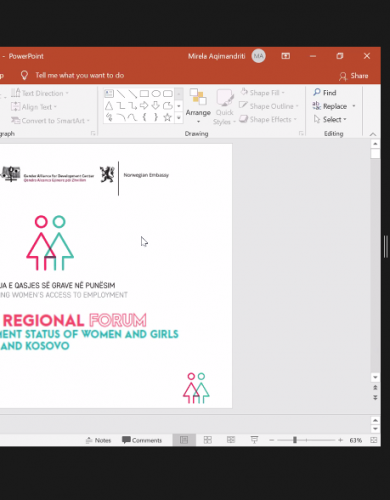
Task: Select the Text Box shape in gallery
Action: [x=109, y=94]
